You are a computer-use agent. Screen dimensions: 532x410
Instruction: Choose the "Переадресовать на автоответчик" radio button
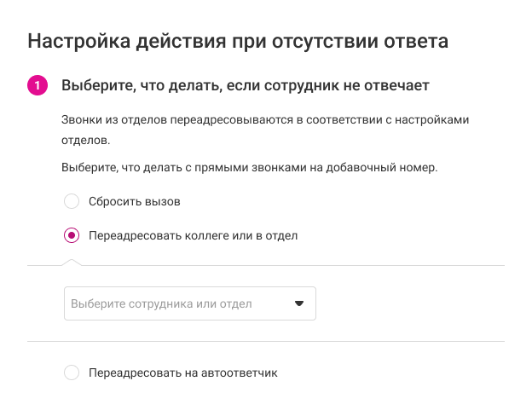pos(72,372)
